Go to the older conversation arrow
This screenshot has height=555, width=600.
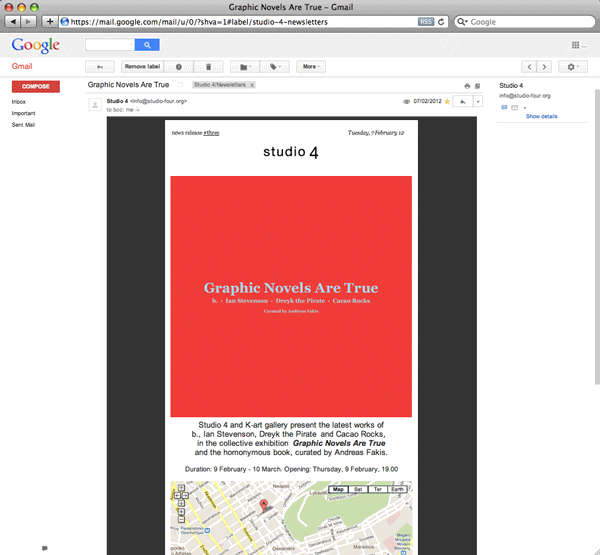544,67
